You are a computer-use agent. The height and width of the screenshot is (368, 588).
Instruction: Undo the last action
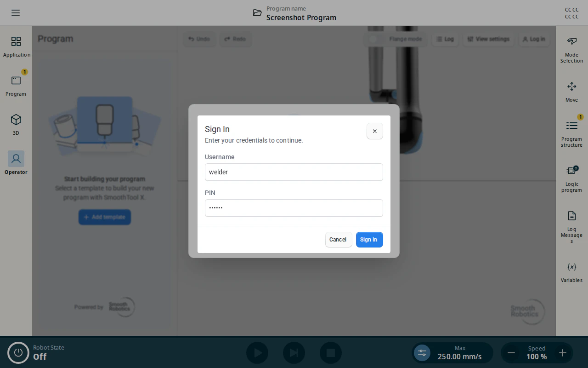click(x=199, y=39)
